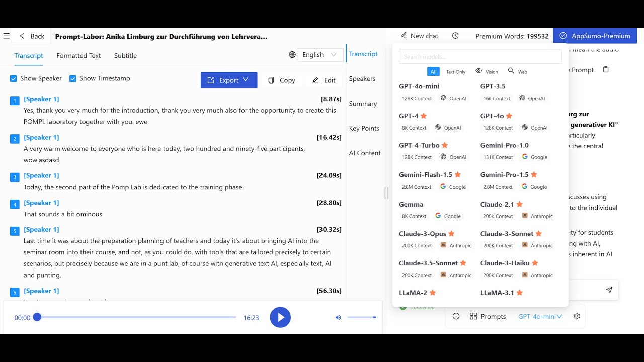Click the segment 2 number badge
Image resolution: width=644 pixels, height=362 pixels.
click(15, 139)
